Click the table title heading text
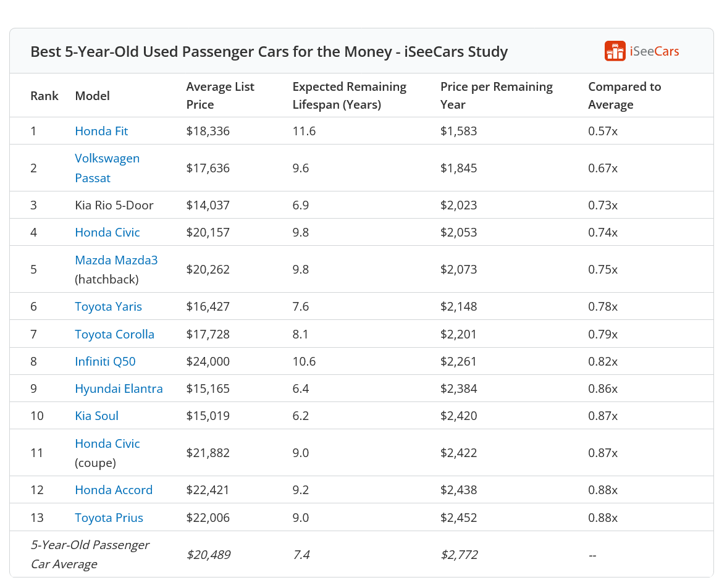Screen dimensions: 727x588 tap(269, 51)
